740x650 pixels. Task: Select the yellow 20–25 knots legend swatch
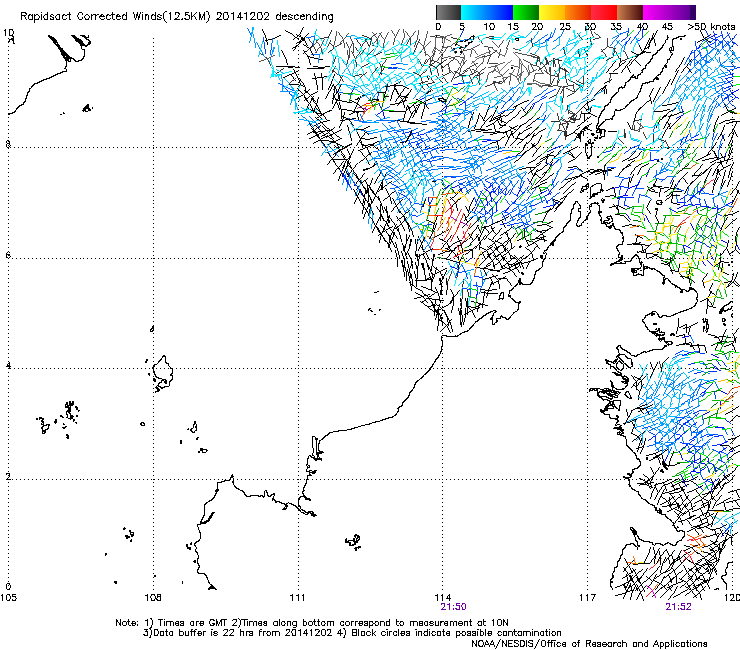click(552, 12)
